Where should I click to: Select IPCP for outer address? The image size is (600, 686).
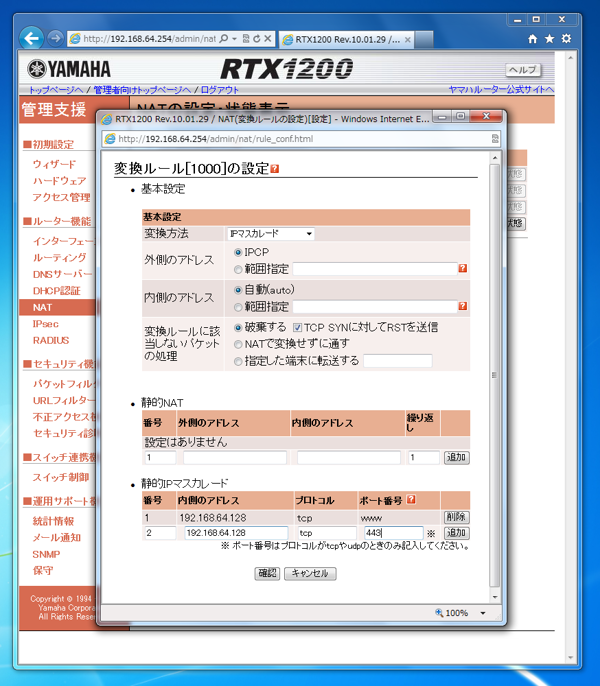[238, 252]
